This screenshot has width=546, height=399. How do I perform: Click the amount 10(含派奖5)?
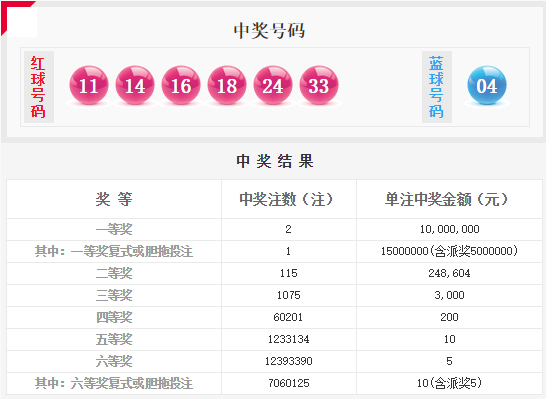[x=449, y=383]
